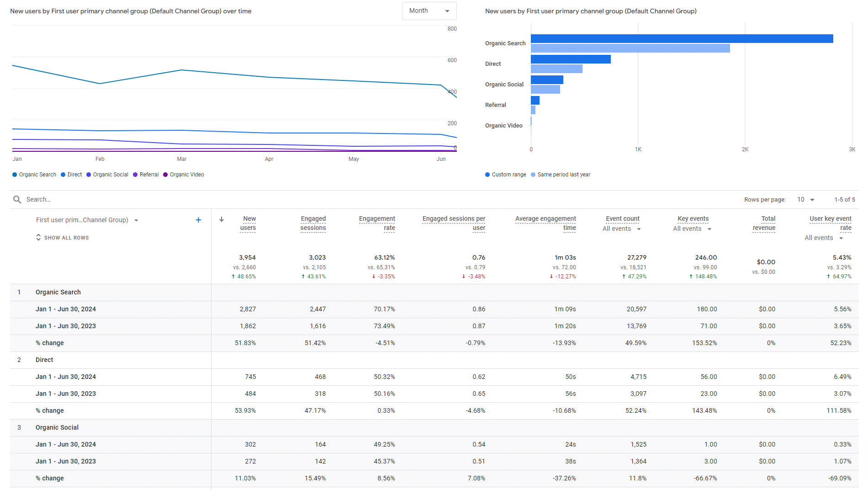Image resolution: width=868 pixels, height=490 pixels.
Task: Click the plus icon to add dimension
Action: pos(198,220)
